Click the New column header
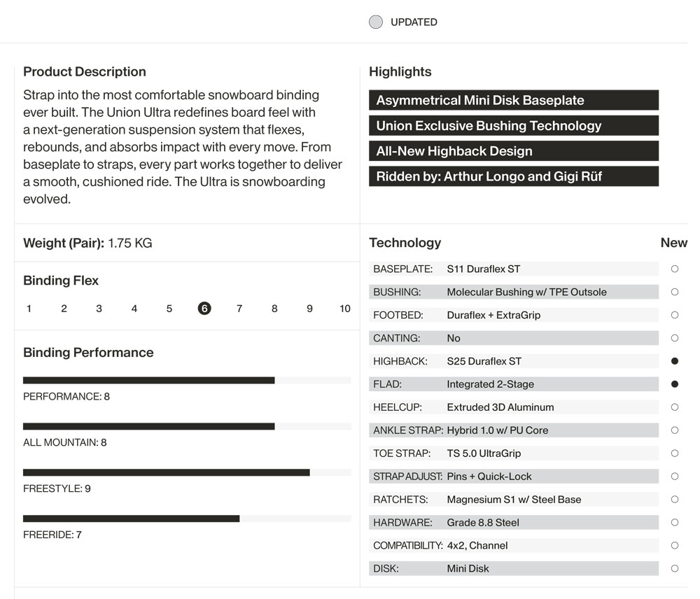The width and height of the screenshot is (700, 599). pos(673,243)
